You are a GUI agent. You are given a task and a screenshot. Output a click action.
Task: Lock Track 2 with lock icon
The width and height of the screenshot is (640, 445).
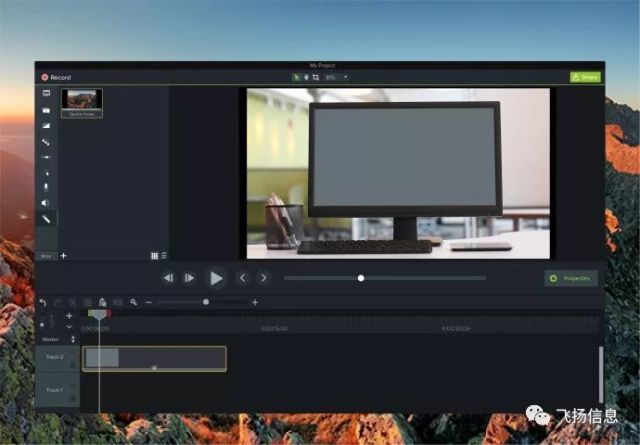coord(73,364)
